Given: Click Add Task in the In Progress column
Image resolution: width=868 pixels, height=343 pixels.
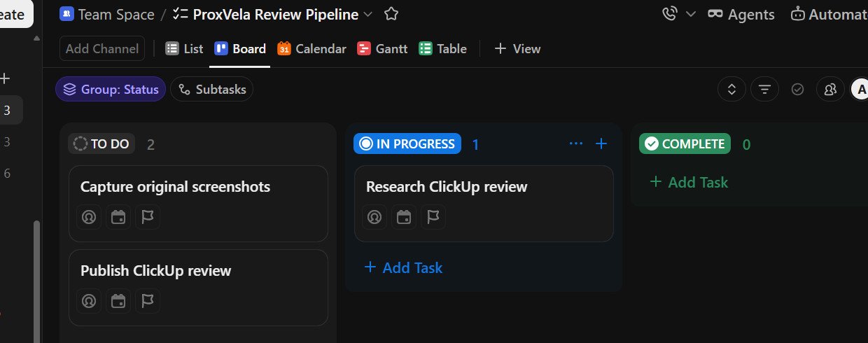Looking at the screenshot, I should [x=403, y=267].
